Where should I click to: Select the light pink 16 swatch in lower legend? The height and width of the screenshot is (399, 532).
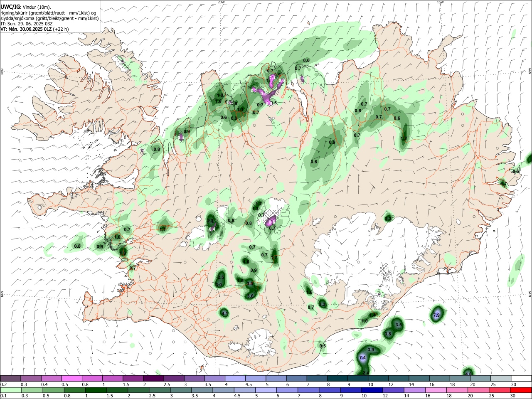[x=436, y=390]
